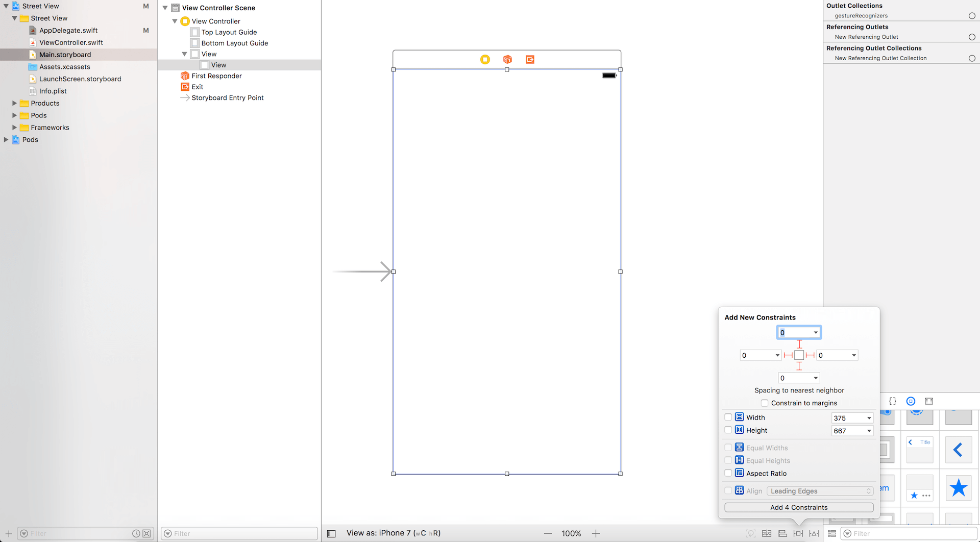Click the First Responder icon in scene dock
The image size is (980, 542).
coord(507,60)
